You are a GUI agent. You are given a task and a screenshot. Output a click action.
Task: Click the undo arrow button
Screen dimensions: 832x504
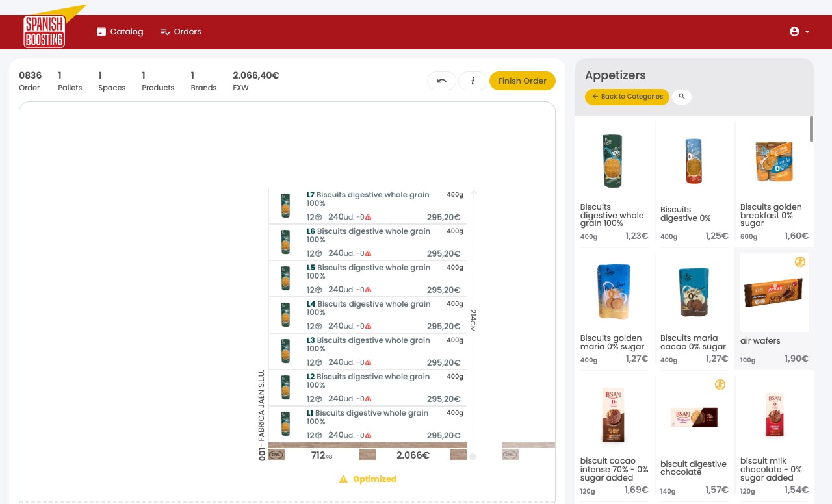(441, 81)
